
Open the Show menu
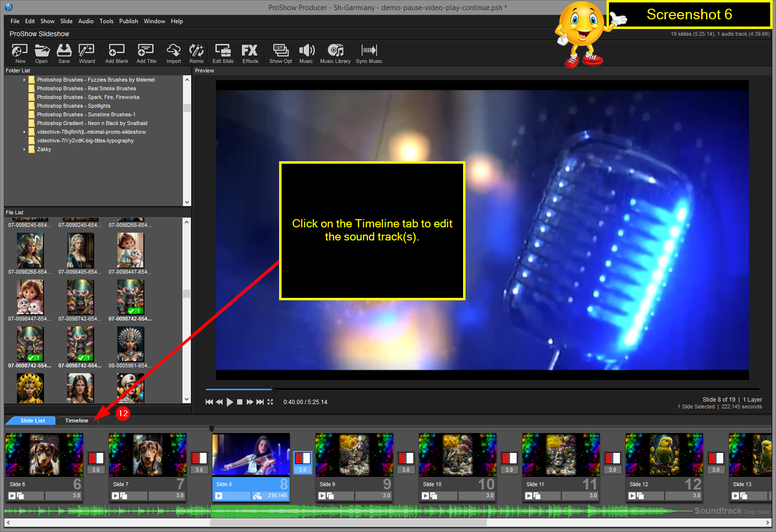click(x=47, y=21)
